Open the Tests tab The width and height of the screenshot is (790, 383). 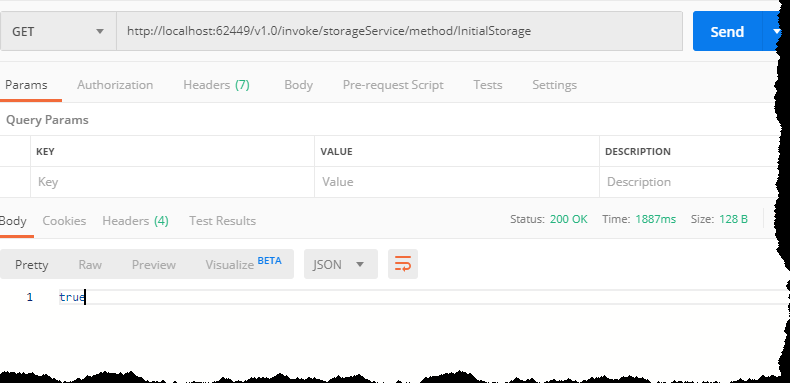(x=488, y=85)
